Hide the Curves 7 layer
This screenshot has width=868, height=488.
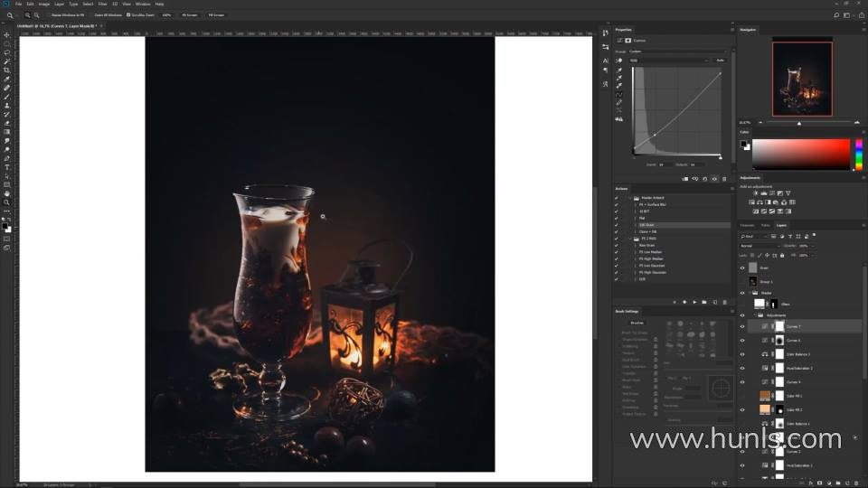(x=742, y=326)
